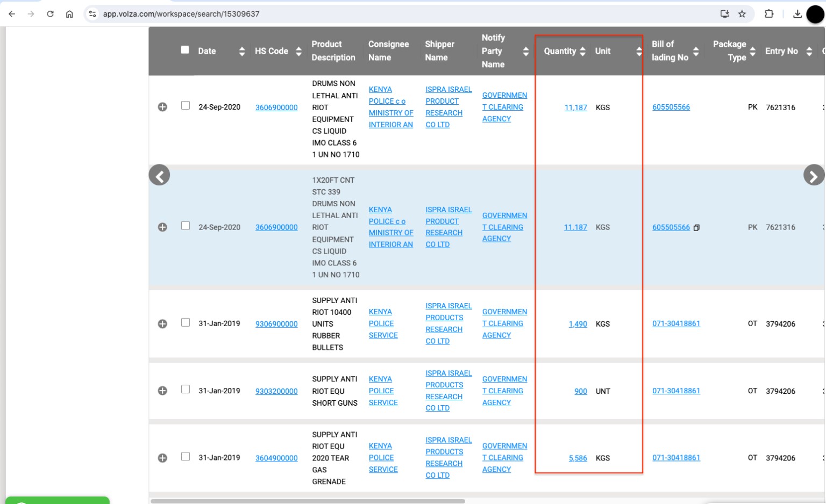The image size is (826, 504).
Task: Open bill of lading 071-30418861 in tear gas row
Action: 676,458
